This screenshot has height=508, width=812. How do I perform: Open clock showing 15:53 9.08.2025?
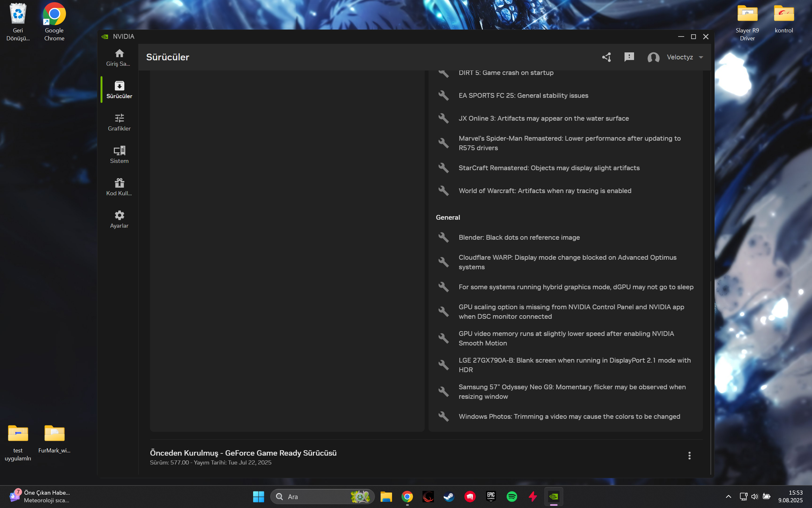(x=790, y=497)
